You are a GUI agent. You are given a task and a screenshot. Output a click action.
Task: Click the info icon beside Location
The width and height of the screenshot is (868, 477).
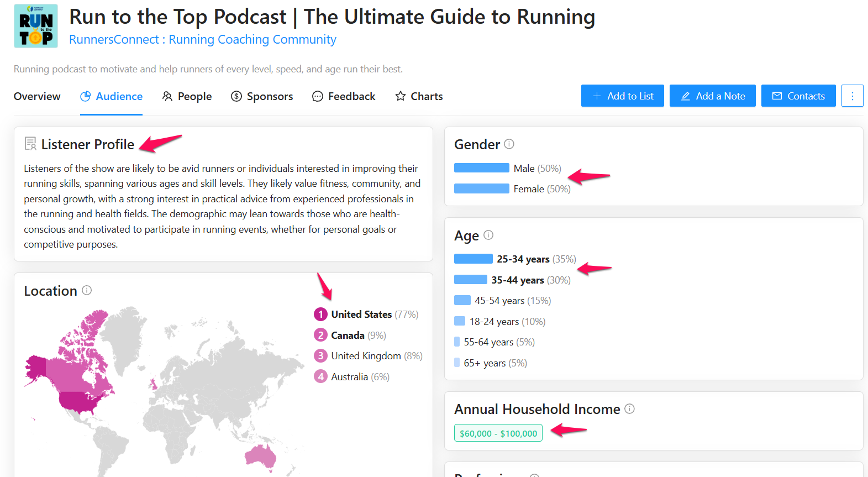87,290
